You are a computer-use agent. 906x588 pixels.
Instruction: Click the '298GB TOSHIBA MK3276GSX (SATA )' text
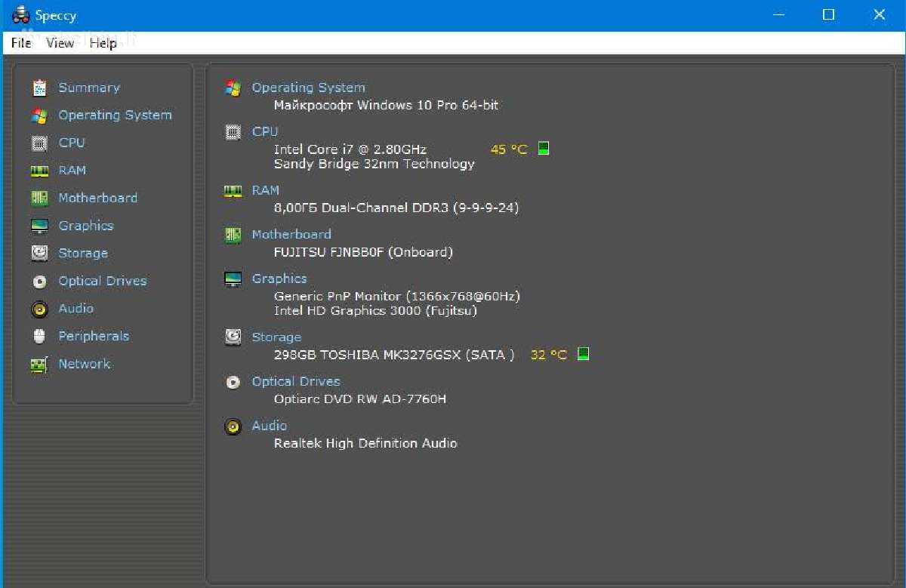click(394, 355)
